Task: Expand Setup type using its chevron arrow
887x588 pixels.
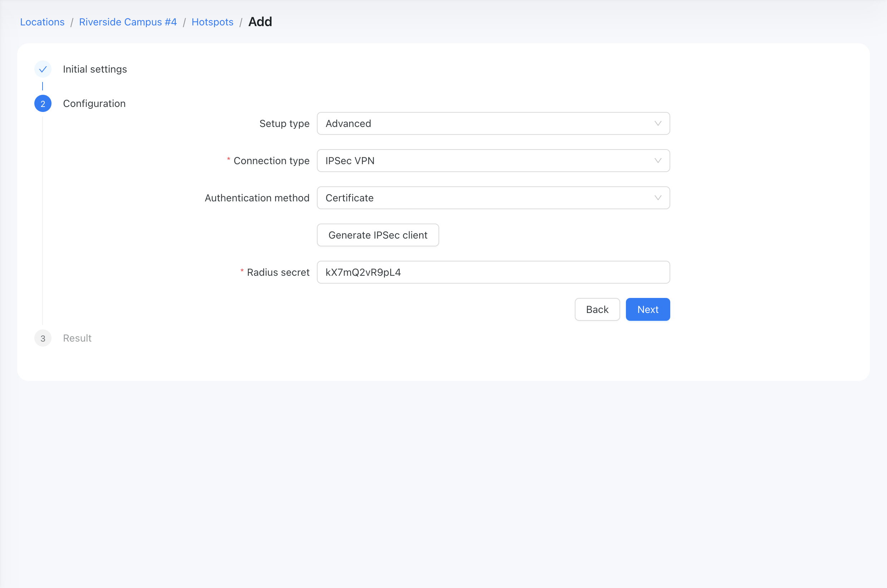Action: [658, 123]
